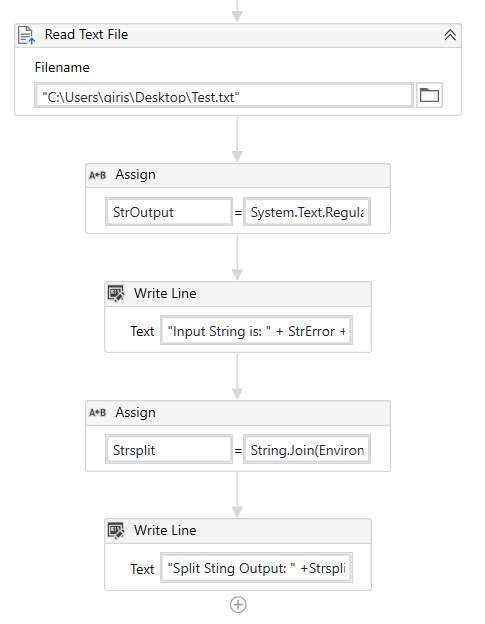The height and width of the screenshot is (624, 485).
Task: Select the StrOutput variable field
Action: pos(169,212)
